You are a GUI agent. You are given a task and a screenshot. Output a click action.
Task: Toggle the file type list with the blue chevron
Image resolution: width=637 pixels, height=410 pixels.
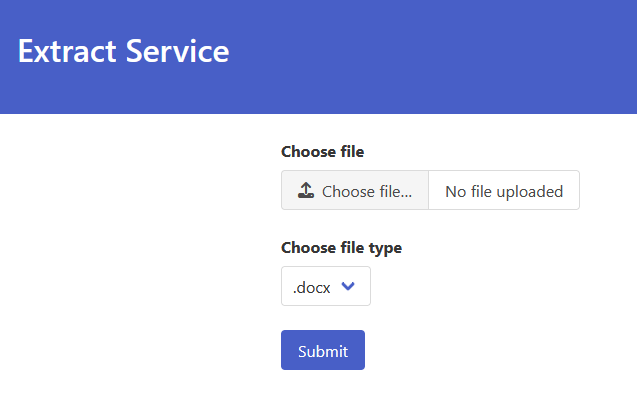point(348,286)
